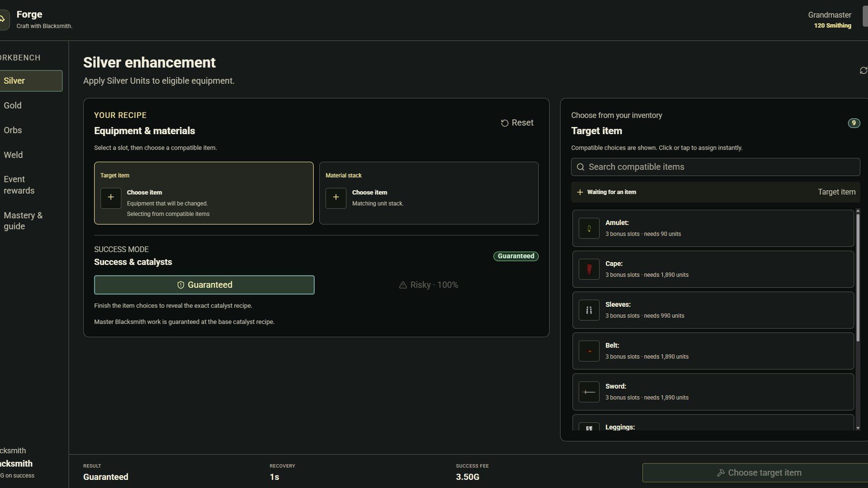Viewport: 868px width, 488px height.
Task: Select Risky 100% success mode
Action: (x=429, y=285)
